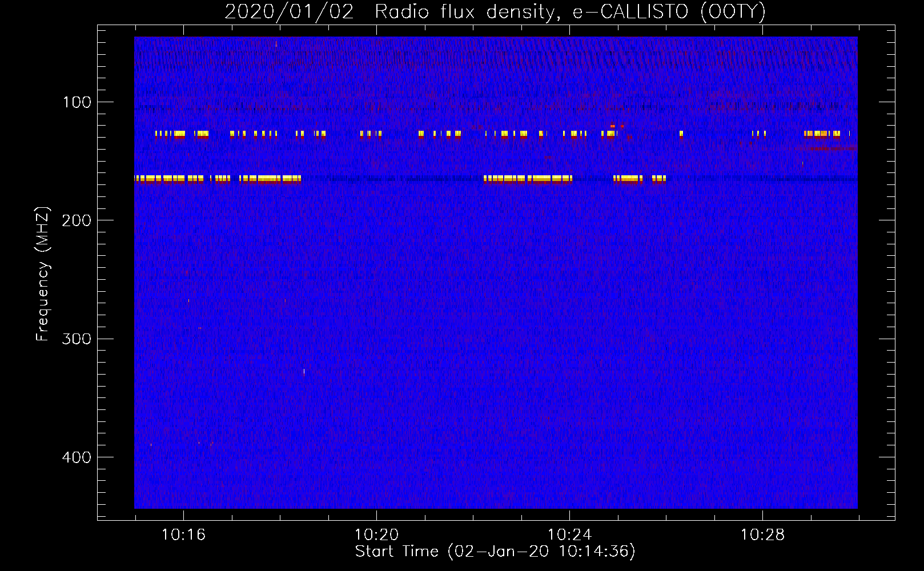The image size is (924, 571).
Task: Click the 100 MHz tick label
Action: tap(77, 102)
